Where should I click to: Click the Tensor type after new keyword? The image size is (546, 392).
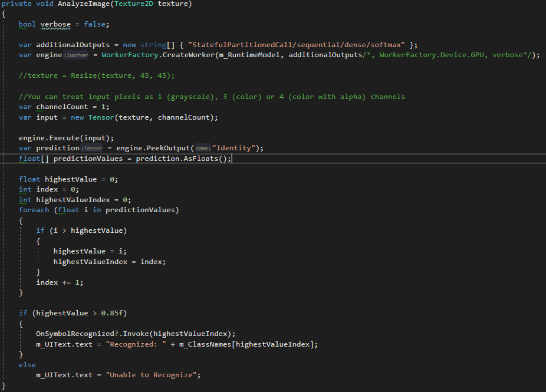point(101,117)
